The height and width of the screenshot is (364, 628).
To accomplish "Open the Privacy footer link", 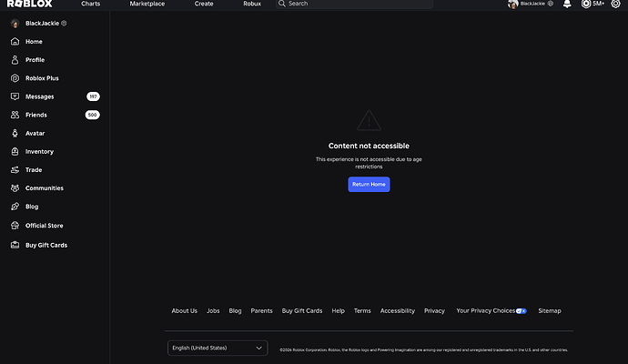I will click(x=434, y=310).
